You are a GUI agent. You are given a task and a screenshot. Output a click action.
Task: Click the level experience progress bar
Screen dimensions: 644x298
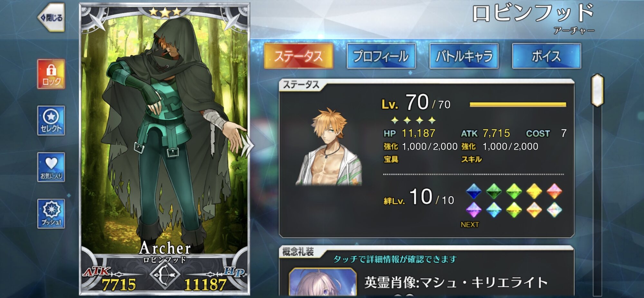(518, 104)
